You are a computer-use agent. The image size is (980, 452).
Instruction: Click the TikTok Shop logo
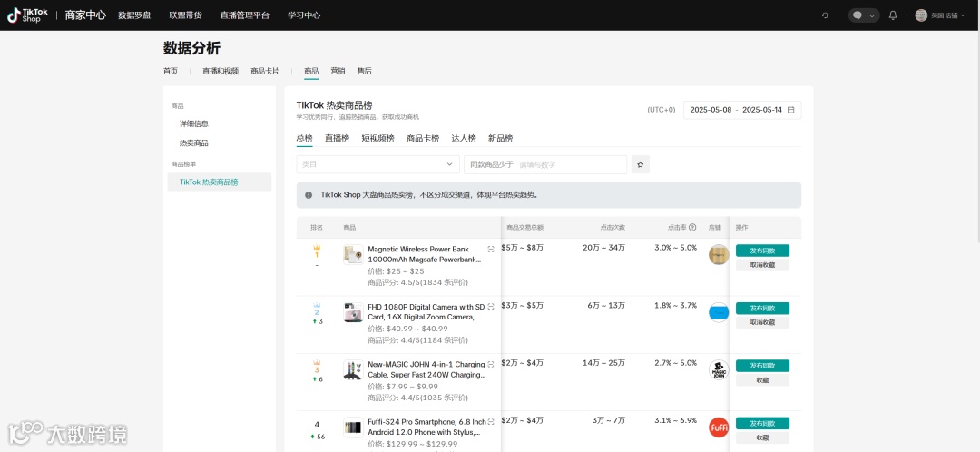(x=27, y=15)
